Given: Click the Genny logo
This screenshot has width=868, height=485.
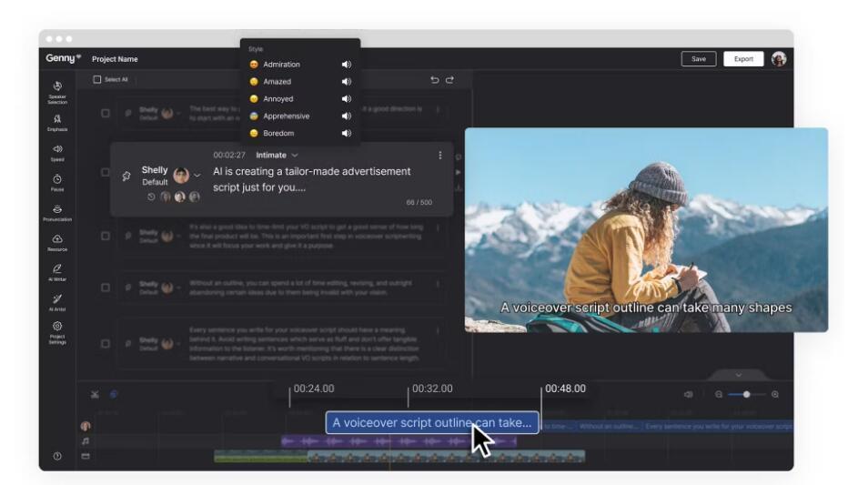Looking at the screenshot, I should tap(63, 58).
